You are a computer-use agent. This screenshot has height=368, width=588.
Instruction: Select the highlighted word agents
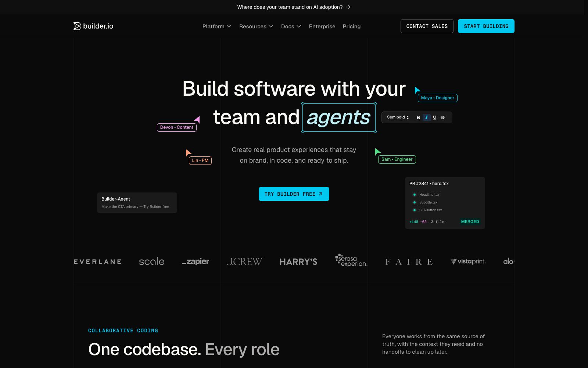[x=339, y=118]
